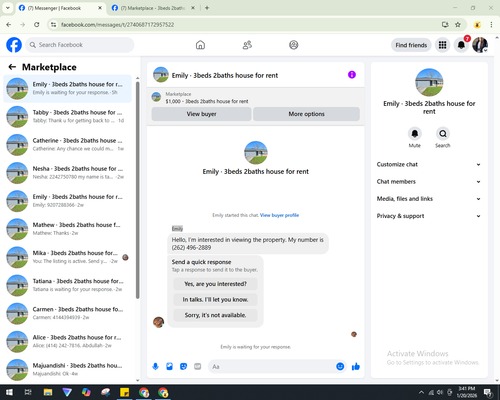
Task: Open Facebook home via logo
Action: [x=14, y=45]
